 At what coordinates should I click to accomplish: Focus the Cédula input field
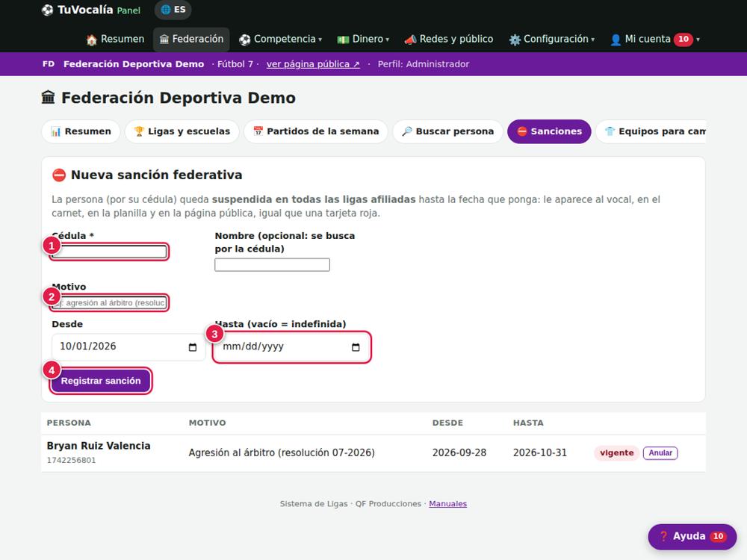pos(109,252)
